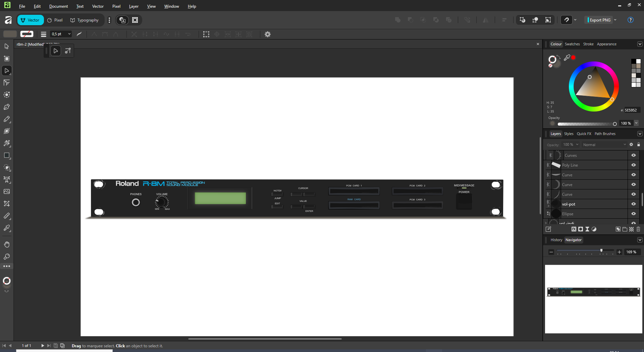644x352 pixels.
Task: Click the colour opacity slider handle
Action: (x=615, y=124)
